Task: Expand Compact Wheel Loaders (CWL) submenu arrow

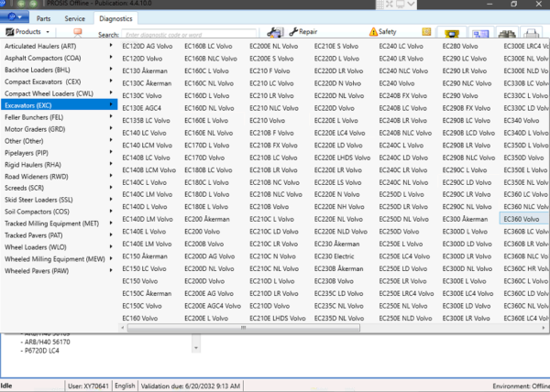Action: [111, 93]
